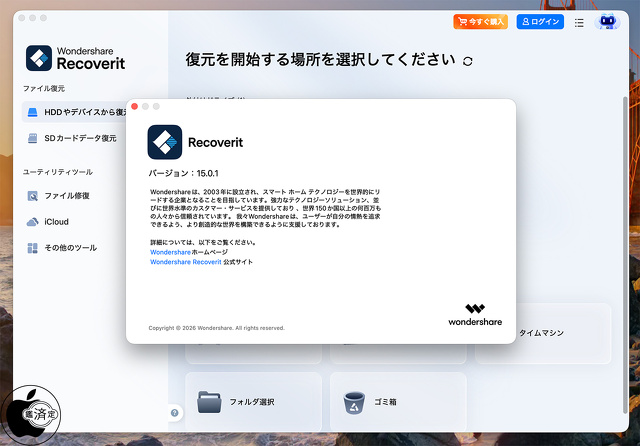Open the robot assistant icon
The width and height of the screenshot is (640, 446).
pyautogui.click(x=607, y=22)
